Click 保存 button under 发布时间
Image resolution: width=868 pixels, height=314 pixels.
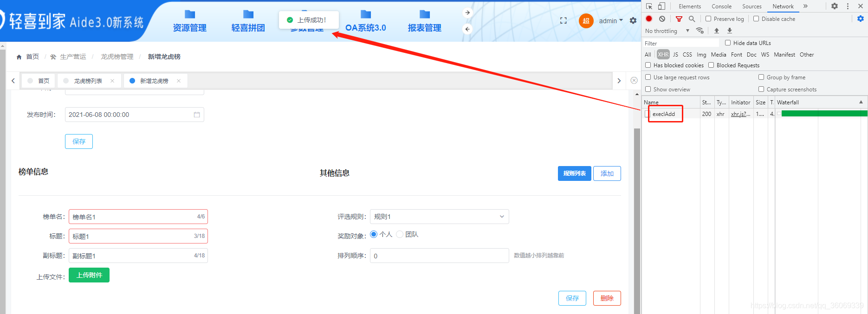tap(79, 141)
